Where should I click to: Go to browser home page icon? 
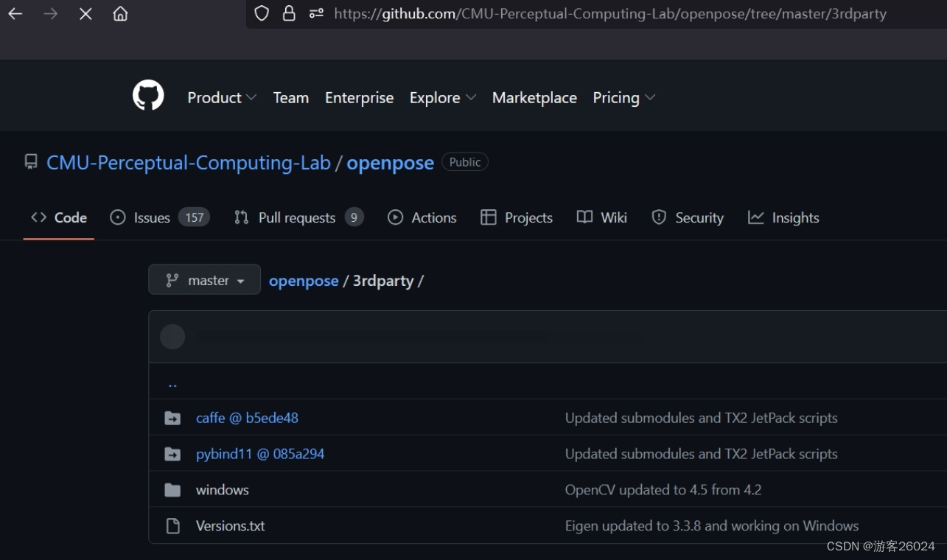point(120,14)
